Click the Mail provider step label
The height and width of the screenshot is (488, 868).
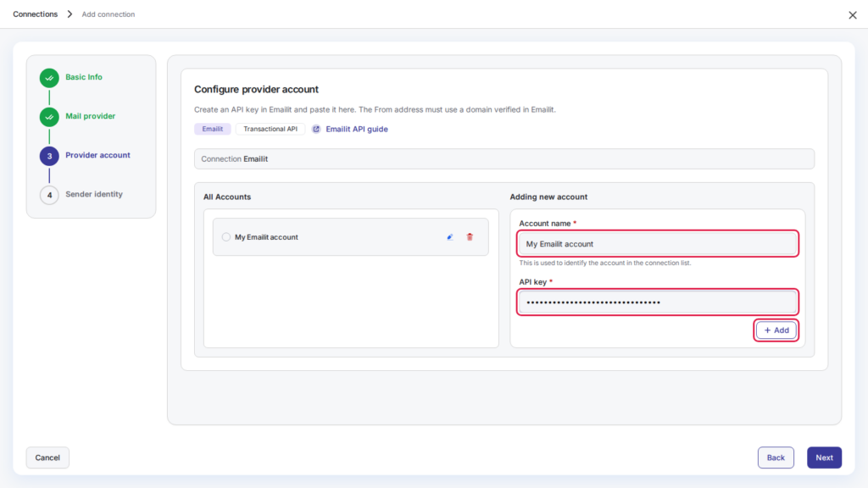pyautogui.click(x=90, y=116)
